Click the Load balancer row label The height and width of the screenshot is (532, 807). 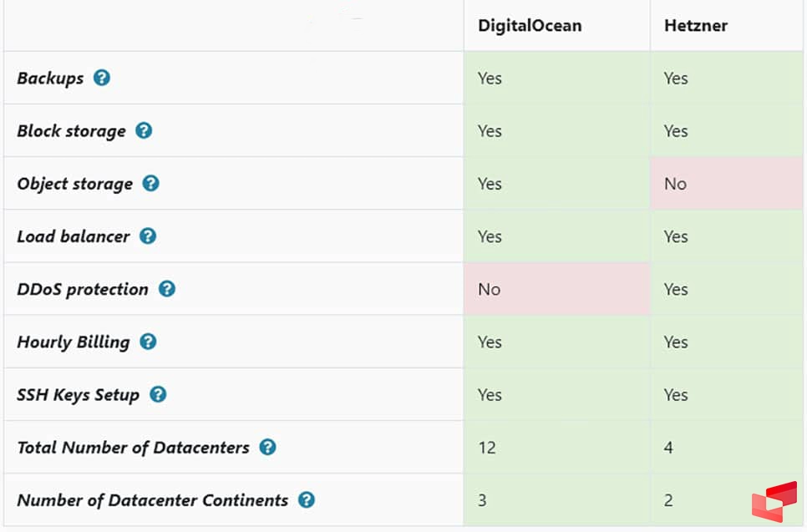tap(74, 236)
